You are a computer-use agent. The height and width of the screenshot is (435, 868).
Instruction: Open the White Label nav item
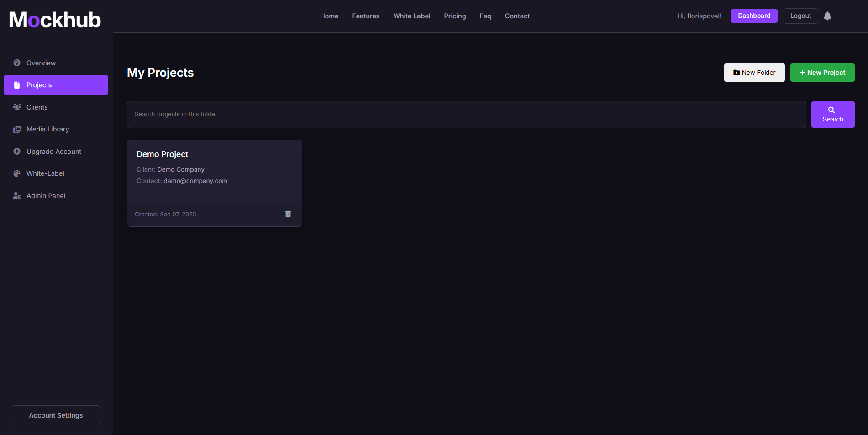[x=411, y=16]
